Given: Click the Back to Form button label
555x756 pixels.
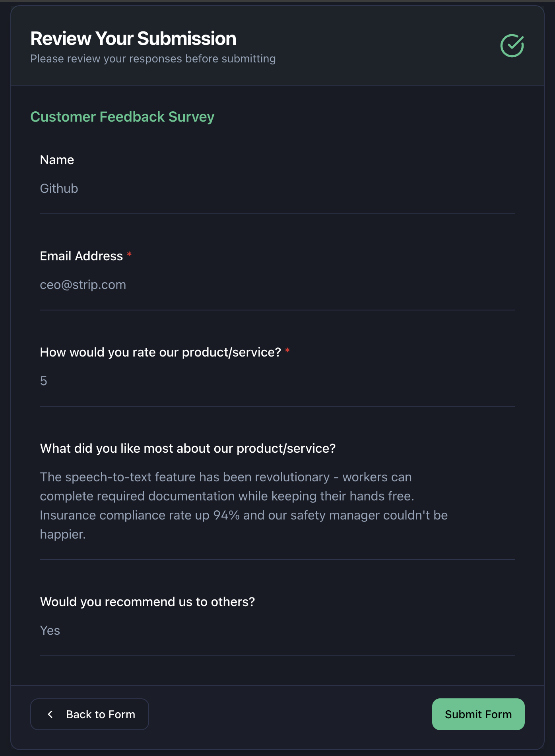Looking at the screenshot, I should (x=101, y=714).
